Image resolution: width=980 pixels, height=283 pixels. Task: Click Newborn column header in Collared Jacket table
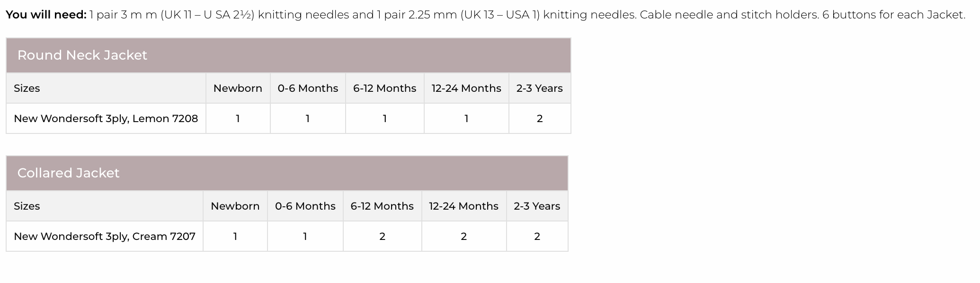(x=235, y=206)
